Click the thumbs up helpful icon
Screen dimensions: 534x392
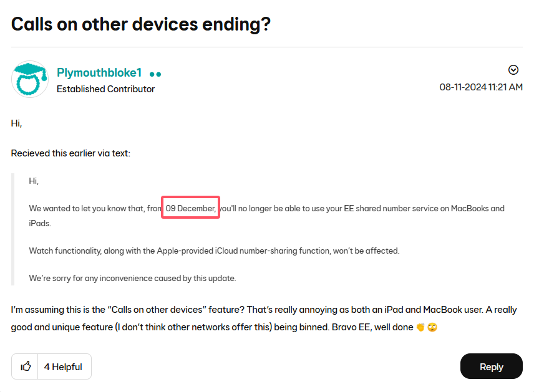(x=26, y=366)
